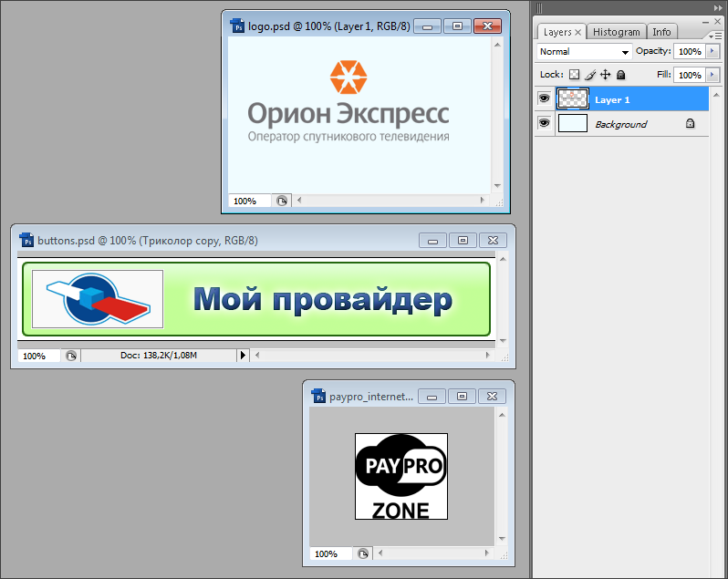Minimize the Layers palette group
The height and width of the screenshot is (579, 728).
click(705, 22)
